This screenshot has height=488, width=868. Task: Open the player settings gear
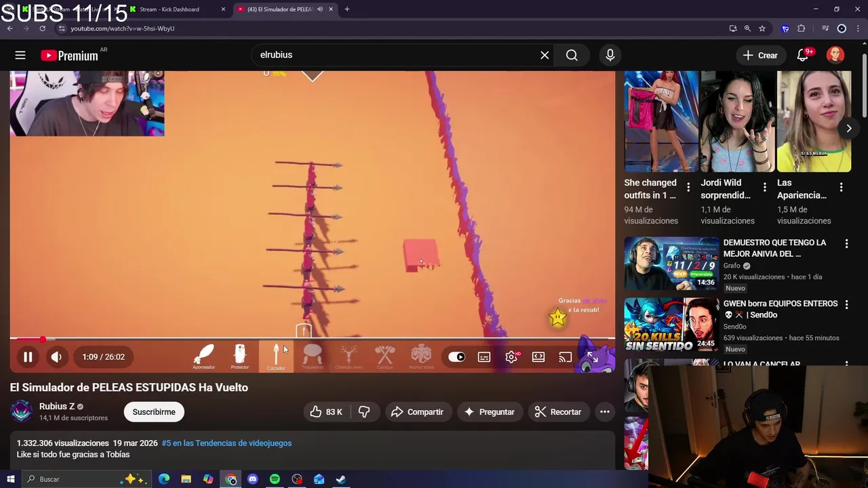click(511, 357)
